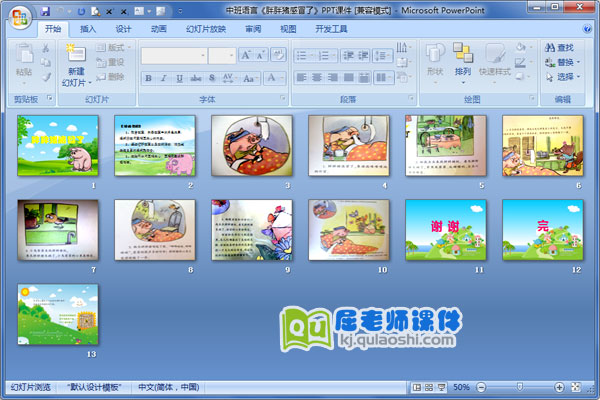Switch to normal view in status bar
Image resolution: width=600 pixels, height=400 pixels.
click(x=417, y=387)
